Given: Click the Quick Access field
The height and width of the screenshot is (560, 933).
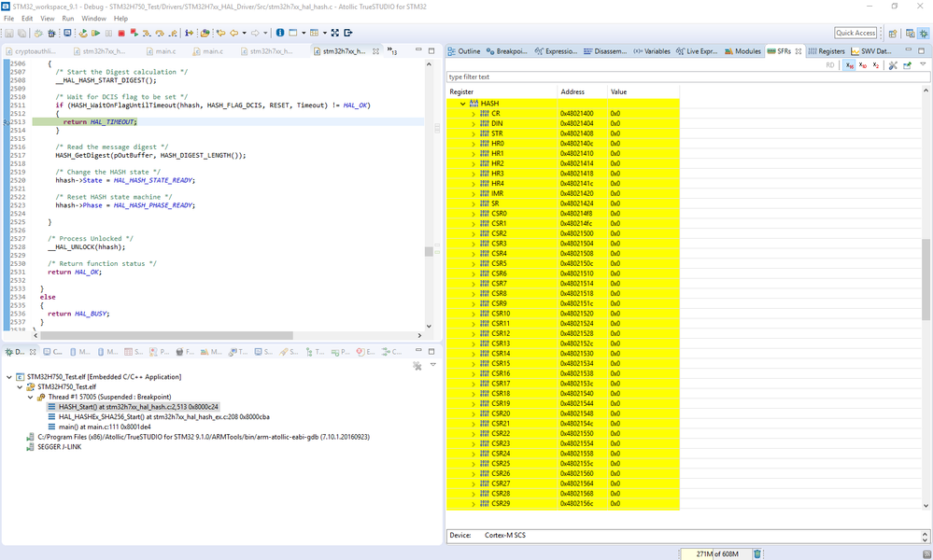Looking at the screenshot, I should pos(855,34).
